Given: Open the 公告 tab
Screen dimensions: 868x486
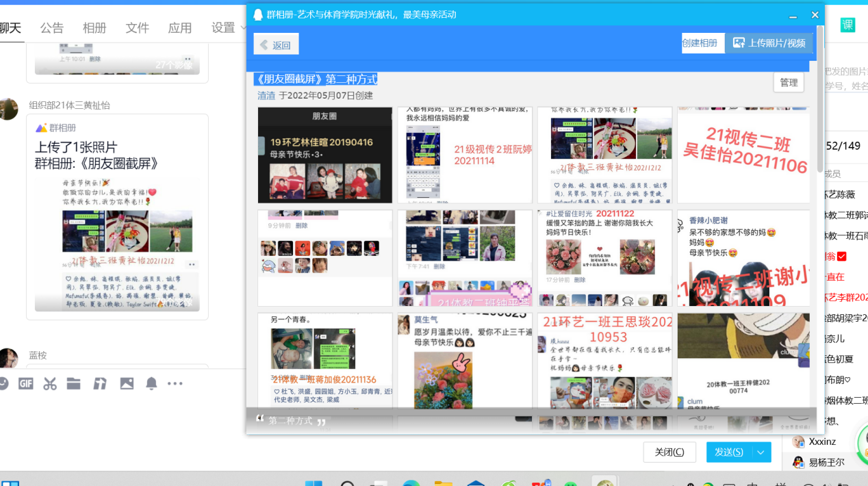Looking at the screenshot, I should (x=52, y=28).
